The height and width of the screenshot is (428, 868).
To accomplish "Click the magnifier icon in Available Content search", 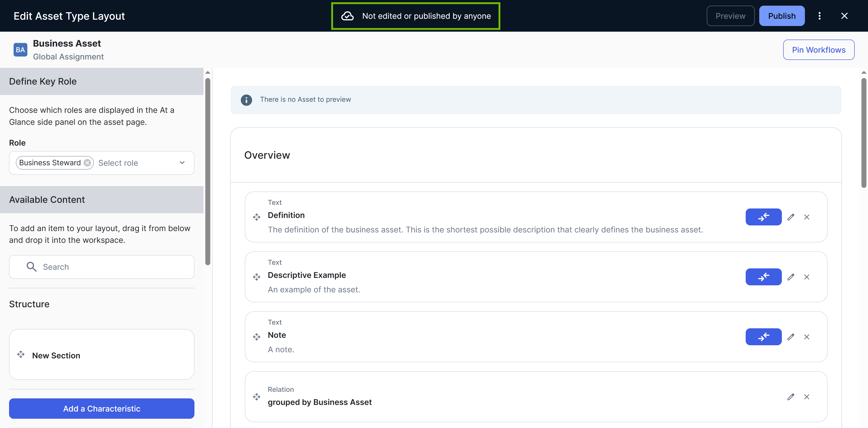I will click(32, 267).
